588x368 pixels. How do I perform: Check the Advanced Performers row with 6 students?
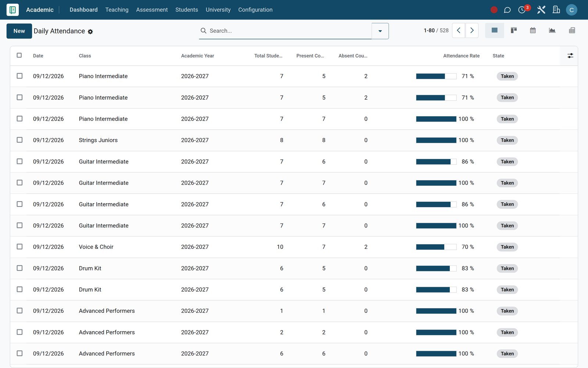[19, 353]
